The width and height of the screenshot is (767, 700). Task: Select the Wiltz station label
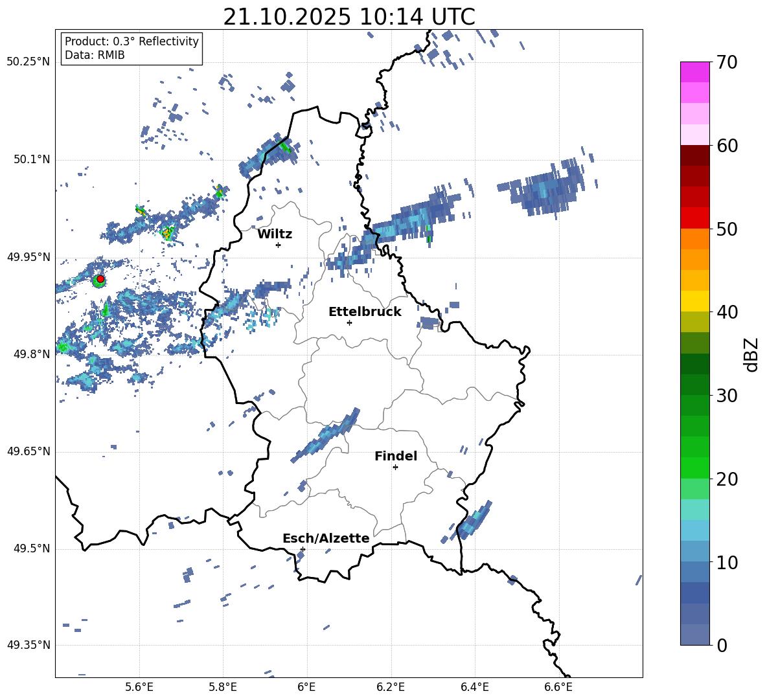(275, 234)
